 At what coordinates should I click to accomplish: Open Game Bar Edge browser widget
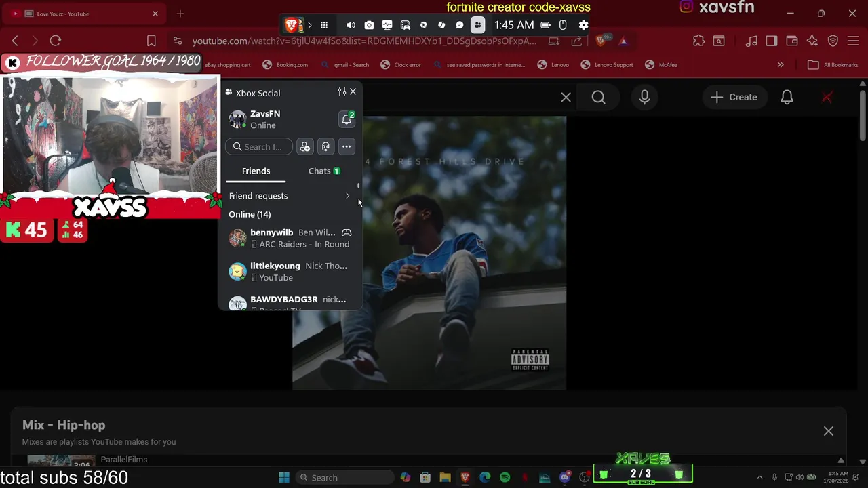pos(424,25)
